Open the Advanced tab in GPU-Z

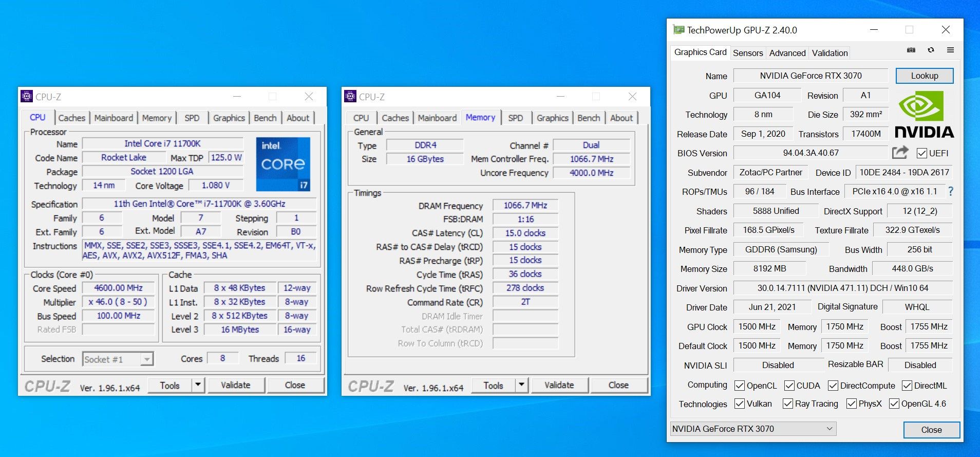pos(787,53)
